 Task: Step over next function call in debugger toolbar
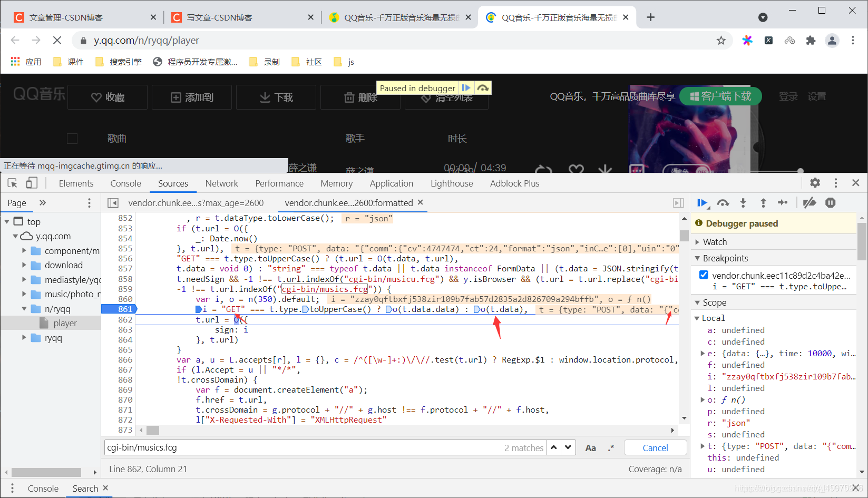coord(723,203)
